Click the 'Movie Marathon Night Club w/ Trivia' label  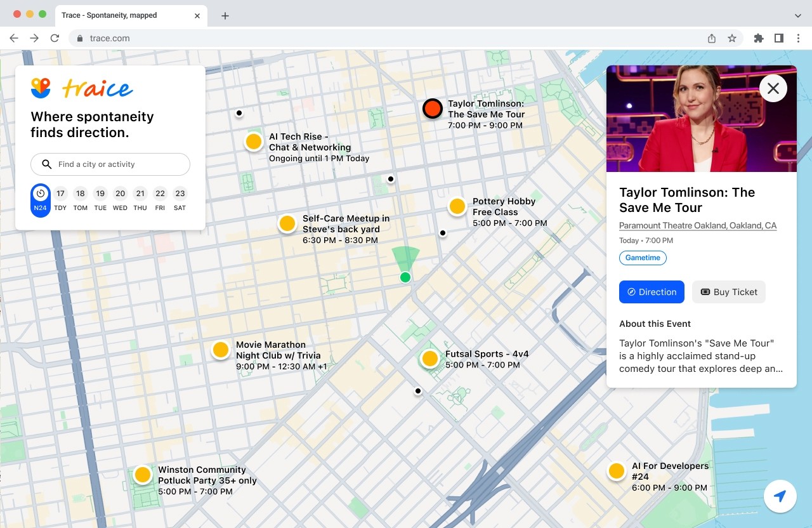[278, 350]
